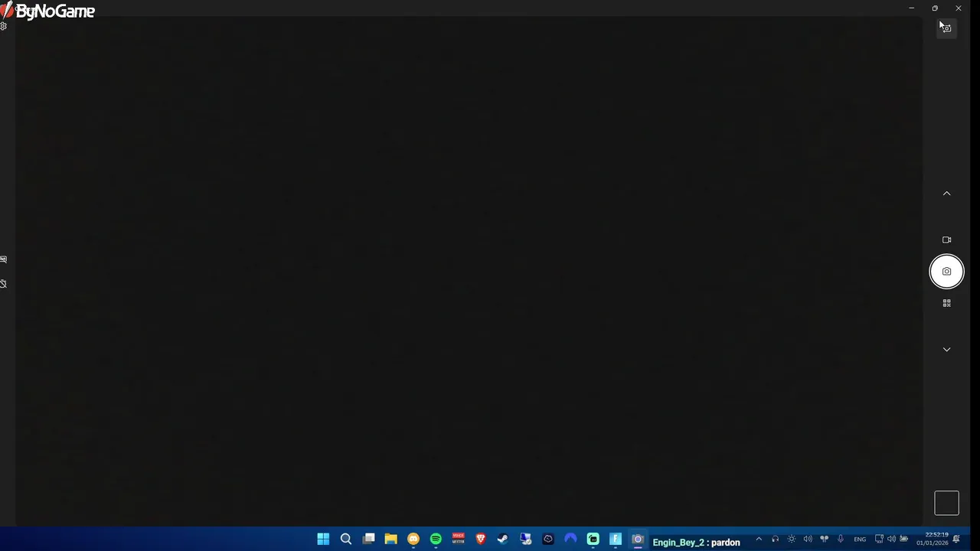Viewport: 980px width, 551px height.
Task: Switch camera using change camera icon
Action: (x=946, y=28)
